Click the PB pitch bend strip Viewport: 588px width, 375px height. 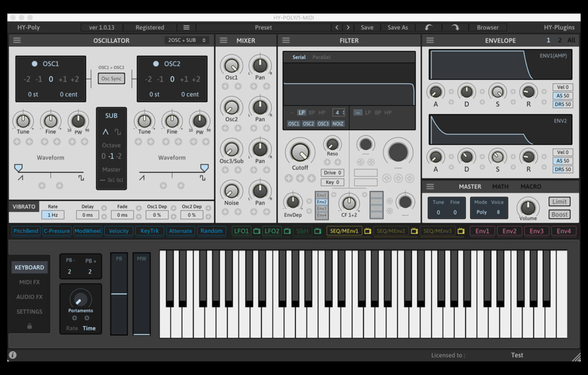119,294
